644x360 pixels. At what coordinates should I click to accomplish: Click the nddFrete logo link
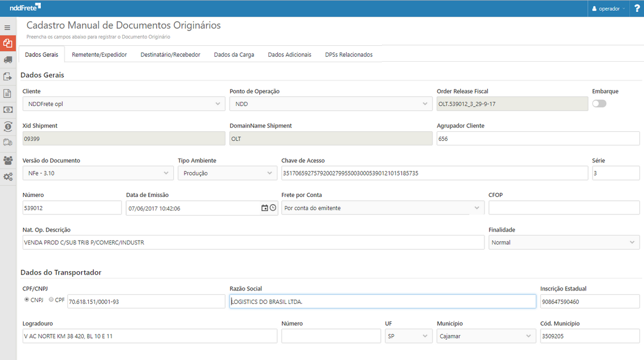(25, 8)
